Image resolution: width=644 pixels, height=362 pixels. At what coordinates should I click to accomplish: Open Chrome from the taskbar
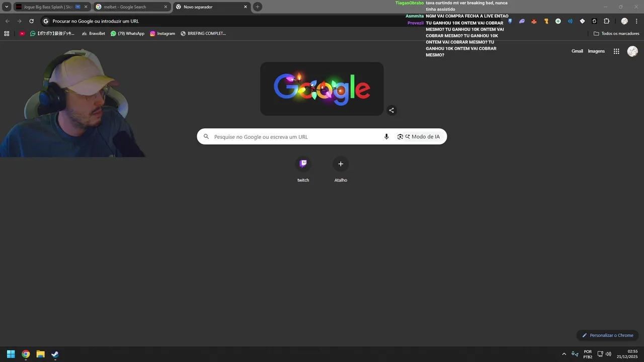(26, 354)
